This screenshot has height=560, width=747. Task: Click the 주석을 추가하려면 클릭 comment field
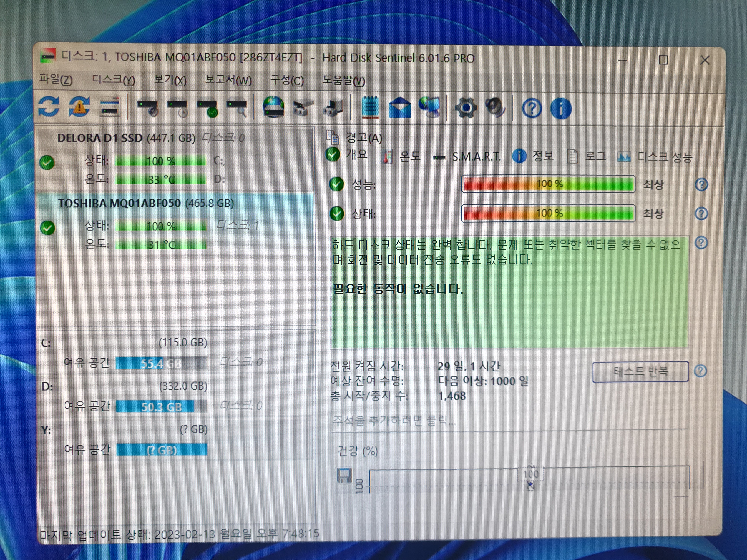509,421
